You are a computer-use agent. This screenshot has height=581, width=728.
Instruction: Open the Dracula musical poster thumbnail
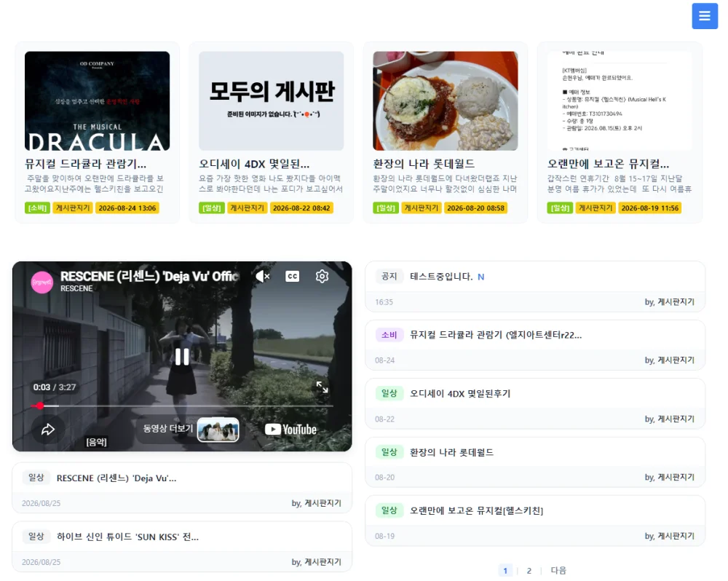pyautogui.click(x=97, y=100)
